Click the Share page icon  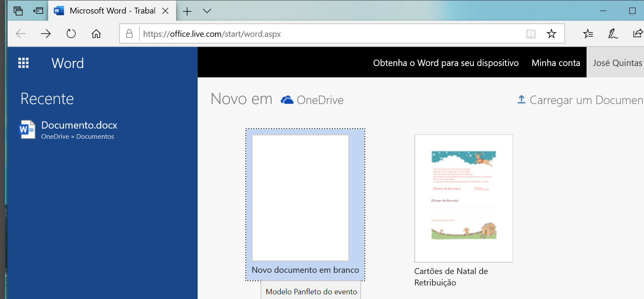coord(637,34)
